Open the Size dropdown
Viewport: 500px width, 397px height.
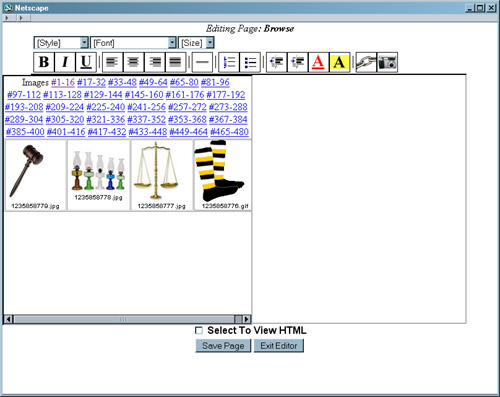coord(196,43)
